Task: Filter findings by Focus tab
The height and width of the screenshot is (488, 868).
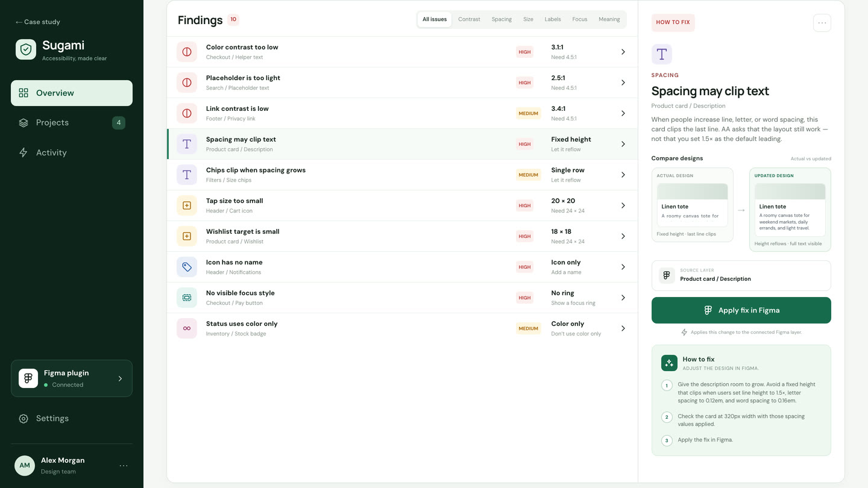Action: coord(580,19)
